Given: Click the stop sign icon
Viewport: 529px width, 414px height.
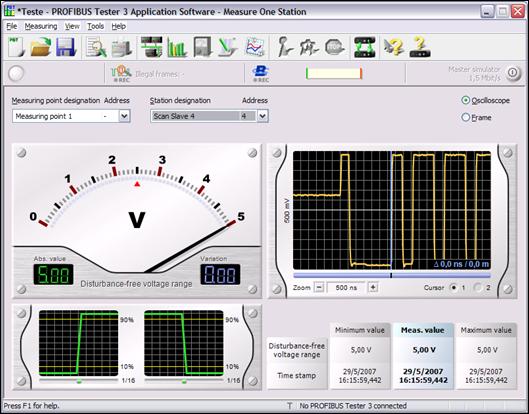Looking at the screenshot, I should point(334,47).
